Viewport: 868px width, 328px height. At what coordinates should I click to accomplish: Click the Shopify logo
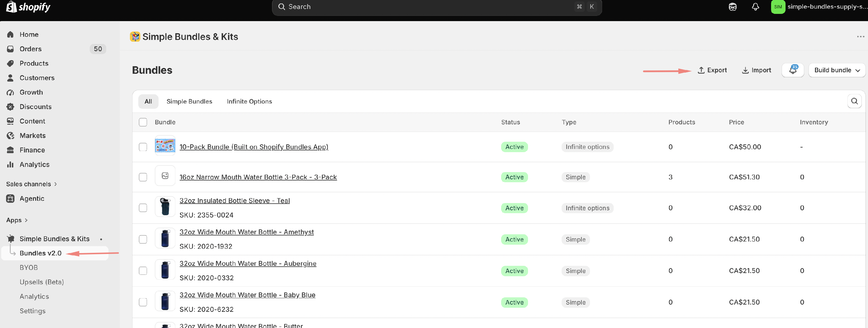click(x=28, y=7)
